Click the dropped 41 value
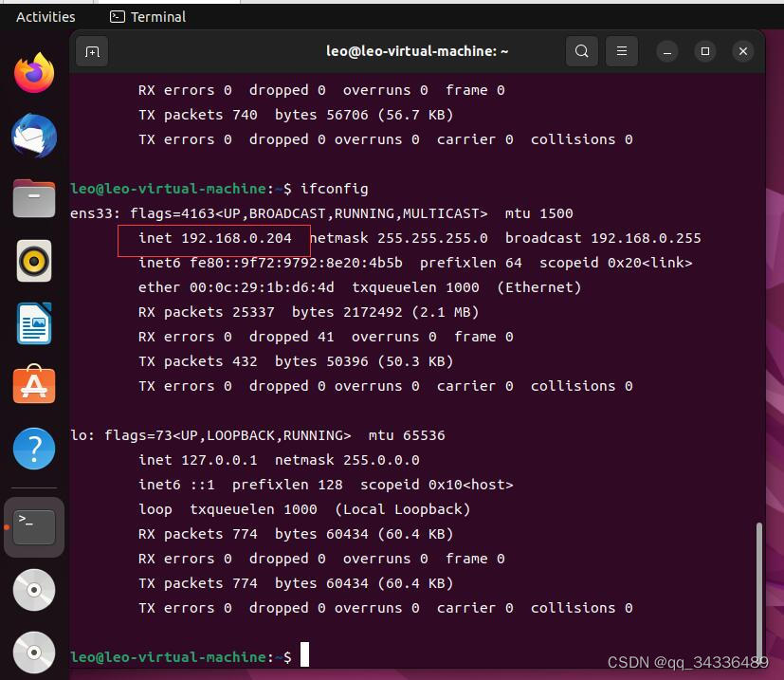The image size is (784, 680). [x=291, y=337]
